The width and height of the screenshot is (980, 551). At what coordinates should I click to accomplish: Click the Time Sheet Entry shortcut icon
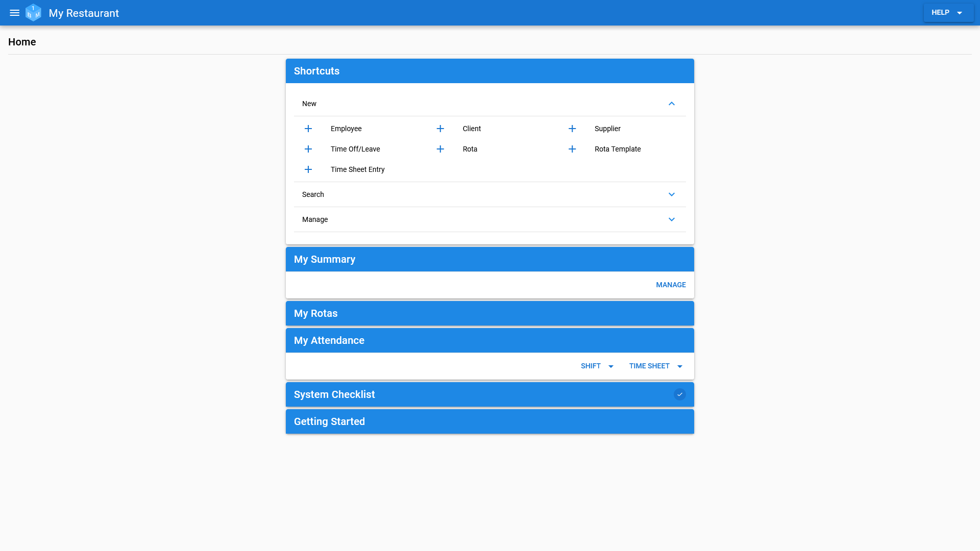pyautogui.click(x=308, y=169)
